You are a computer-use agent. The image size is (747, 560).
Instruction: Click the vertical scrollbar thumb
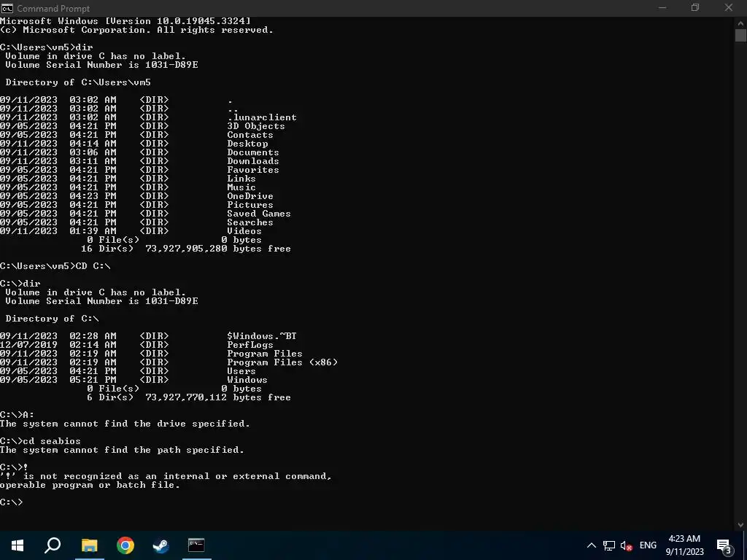[740, 36]
